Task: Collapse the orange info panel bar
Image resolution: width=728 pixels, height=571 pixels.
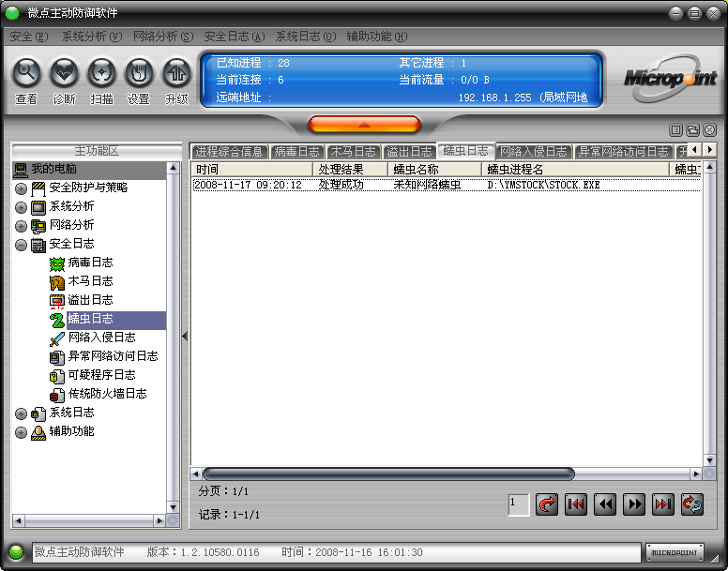Action: [x=364, y=124]
